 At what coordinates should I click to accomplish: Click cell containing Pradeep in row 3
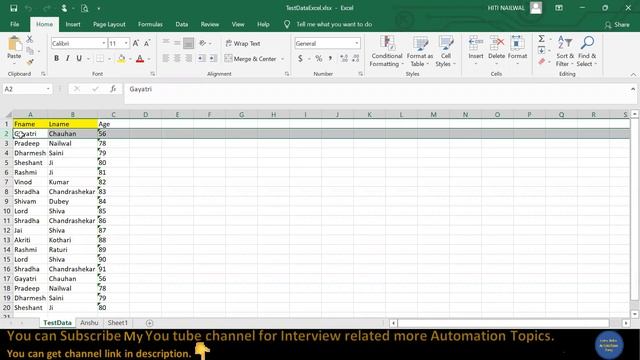[x=30, y=143]
